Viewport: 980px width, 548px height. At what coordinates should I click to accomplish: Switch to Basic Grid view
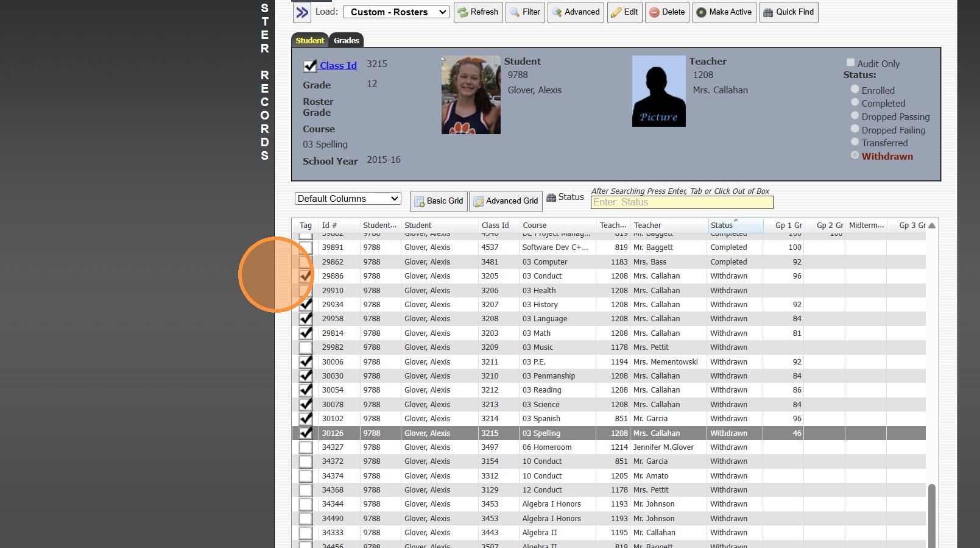tap(439, 201)
